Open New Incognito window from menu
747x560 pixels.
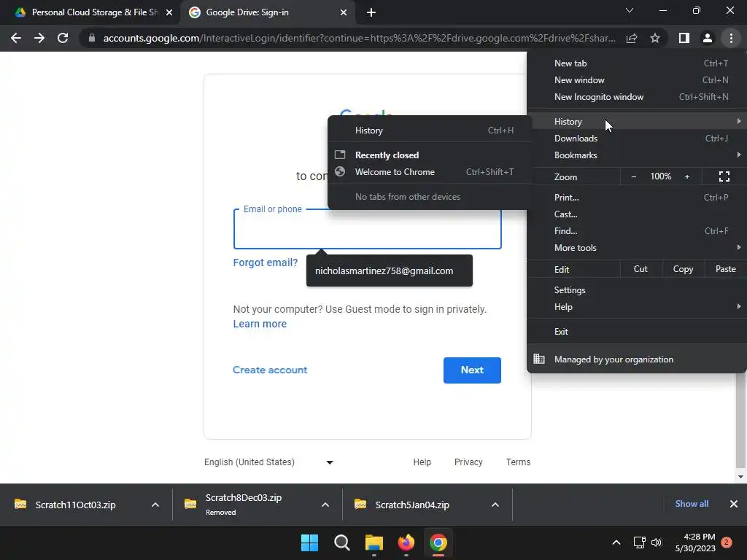(x=637, y=97)
